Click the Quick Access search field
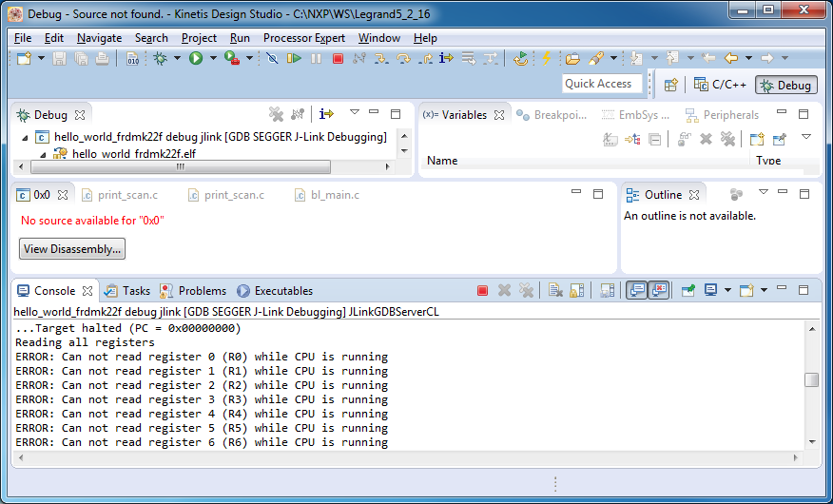The height and width of the screenshot is (504, 833). point(602,84)
